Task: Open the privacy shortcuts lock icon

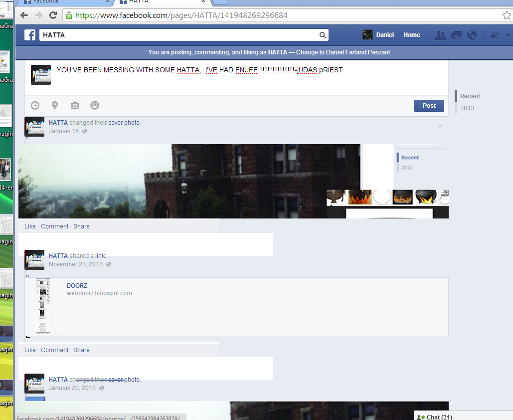Action: click(x=495, y=35)
